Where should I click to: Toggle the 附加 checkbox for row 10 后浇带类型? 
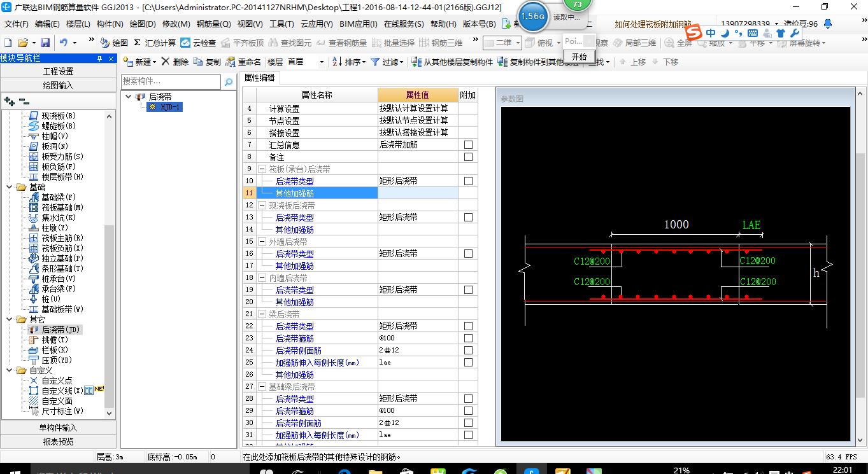tap(468, 181)
